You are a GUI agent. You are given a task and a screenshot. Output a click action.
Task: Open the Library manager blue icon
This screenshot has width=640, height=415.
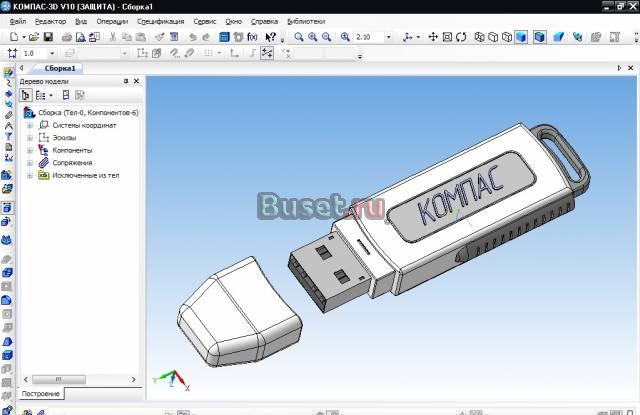(224, 37)
